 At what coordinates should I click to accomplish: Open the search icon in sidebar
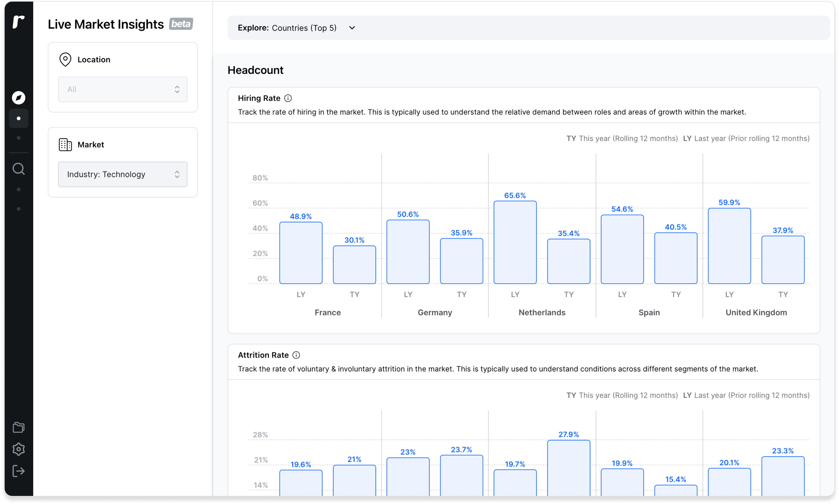click(x=18, y=169)
